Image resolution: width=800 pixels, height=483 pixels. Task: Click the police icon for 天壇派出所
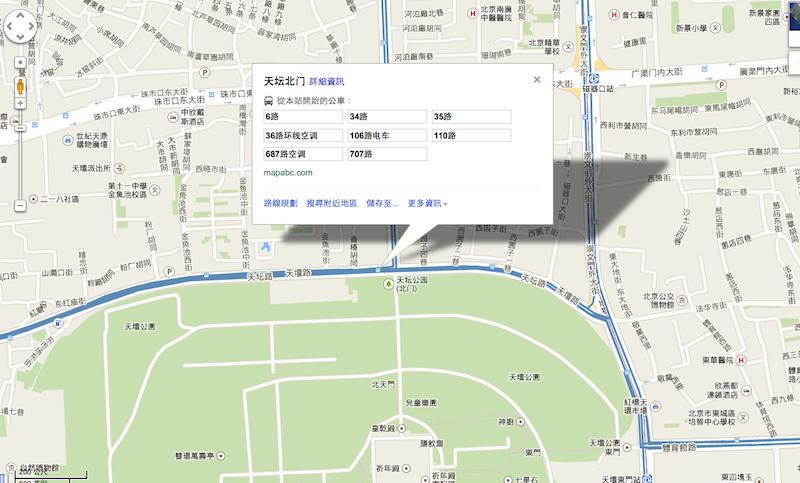click(x=119, y=168)
